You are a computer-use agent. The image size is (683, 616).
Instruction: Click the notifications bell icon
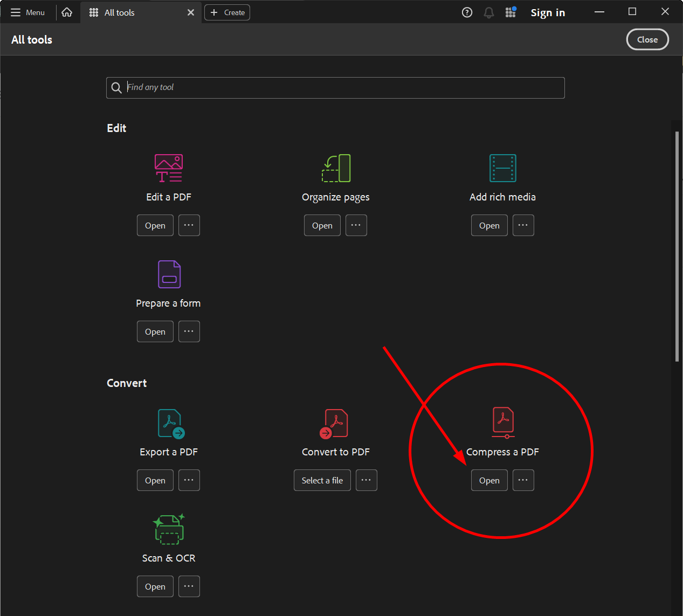pyautogui.click(x=488, y=12)
